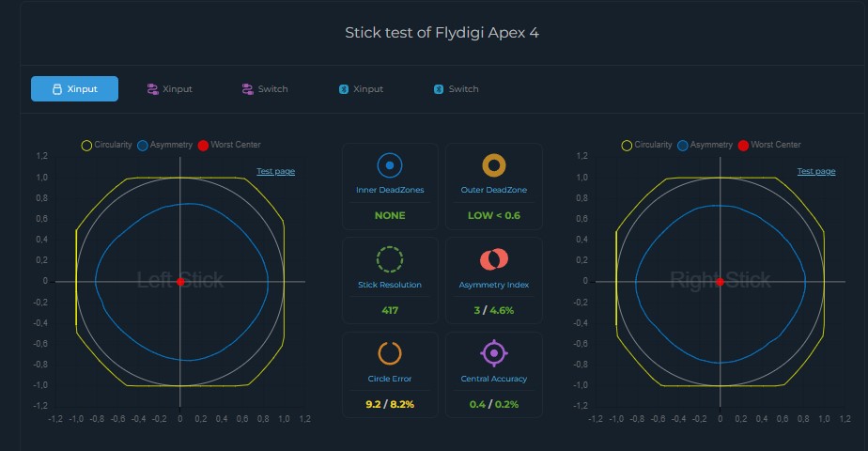This screenshot has width=868, height=451.
Task: Click the dongle icon beside purple Switch tab
Action: [x=247, y=89]
